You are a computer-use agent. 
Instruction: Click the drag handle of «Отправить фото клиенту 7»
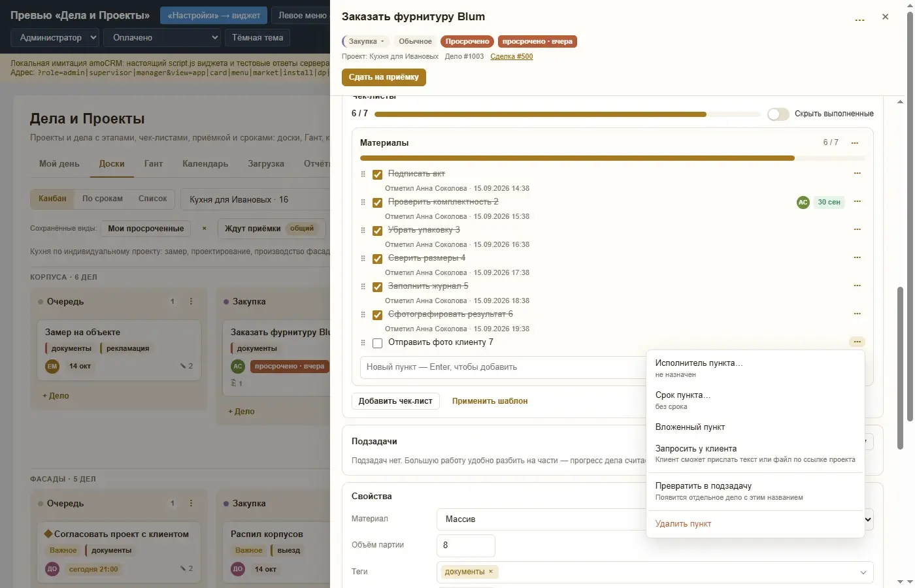tap(363, 342)
